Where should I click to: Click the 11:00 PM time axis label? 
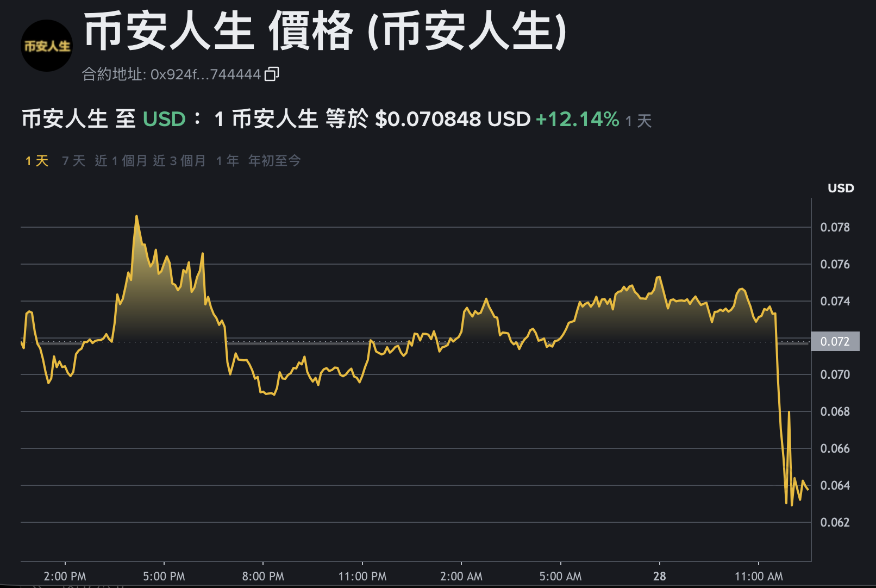(x=362, y=576)
